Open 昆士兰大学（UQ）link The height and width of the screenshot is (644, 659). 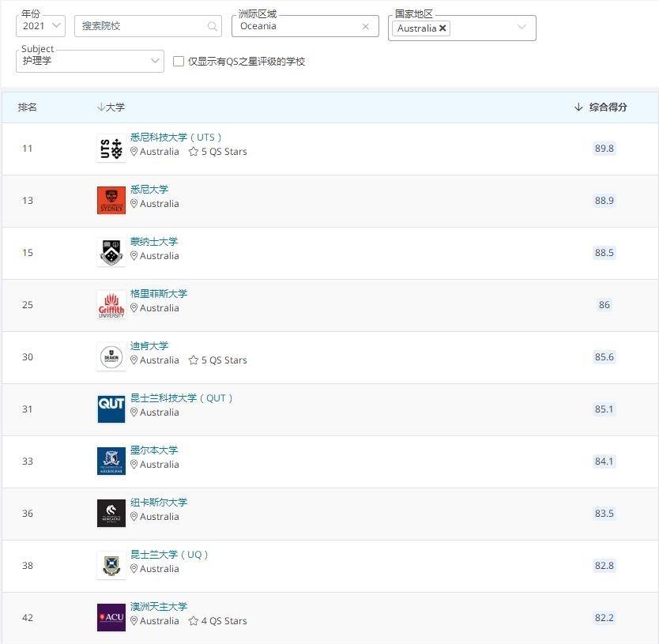coord(169,555)
